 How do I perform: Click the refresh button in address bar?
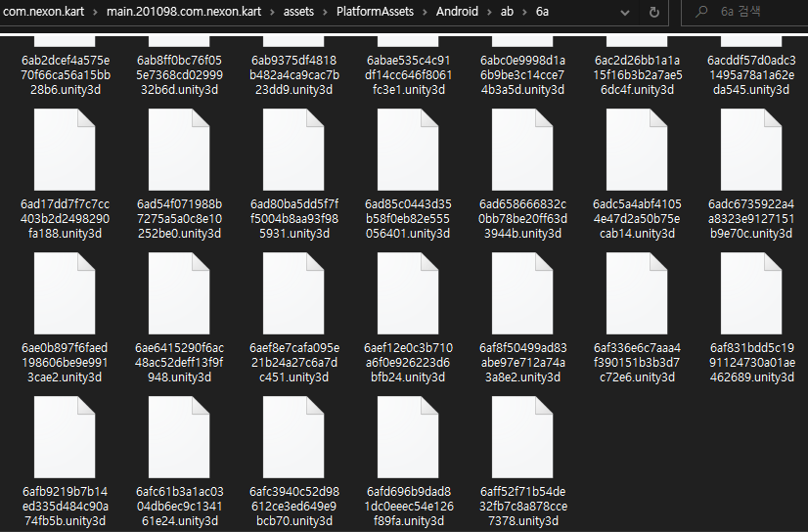pos(653,12)
